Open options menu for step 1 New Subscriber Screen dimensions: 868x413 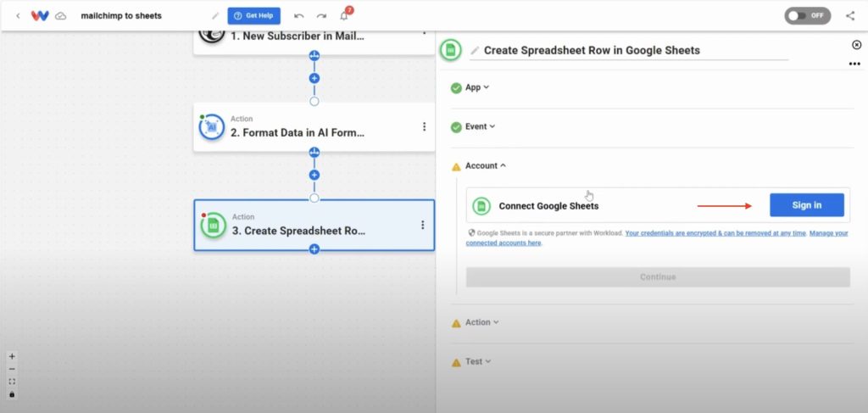[424, 33]
